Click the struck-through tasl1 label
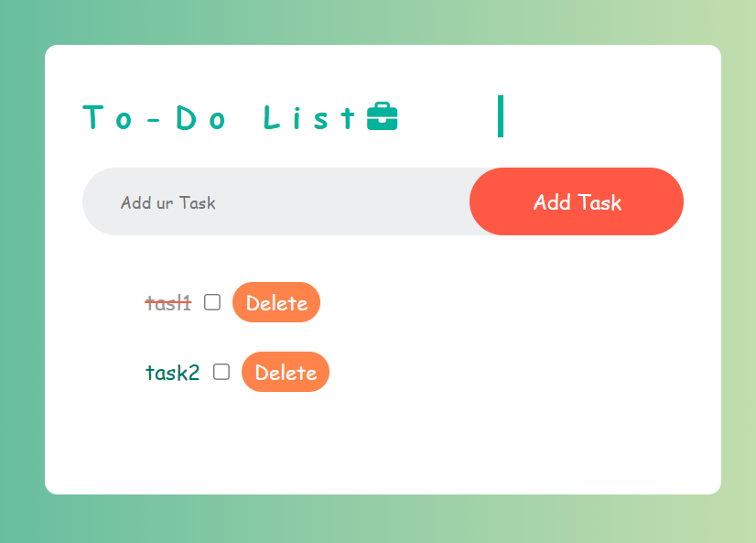The image size is (756, 543). 167,303
